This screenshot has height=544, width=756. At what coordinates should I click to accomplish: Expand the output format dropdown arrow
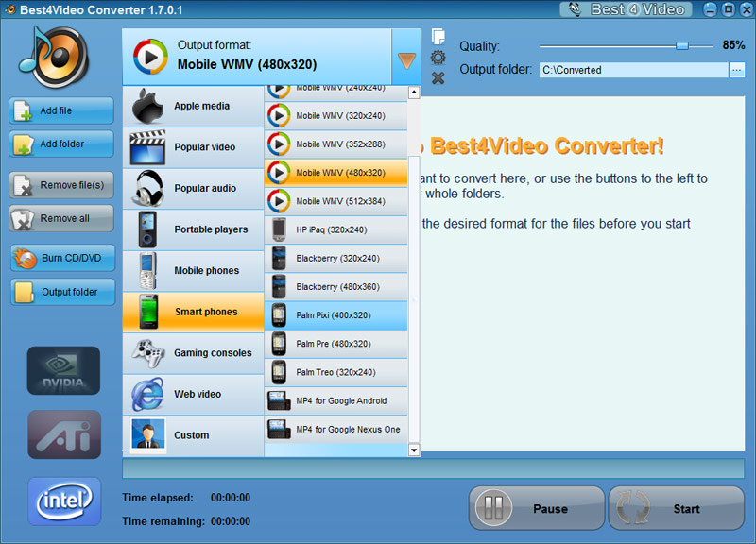point(406,59)
